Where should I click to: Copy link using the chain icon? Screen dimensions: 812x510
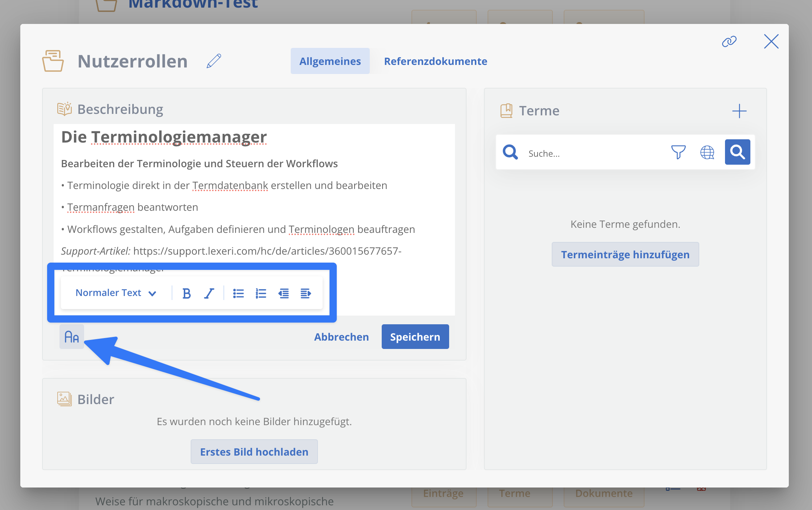click(729, 41)
